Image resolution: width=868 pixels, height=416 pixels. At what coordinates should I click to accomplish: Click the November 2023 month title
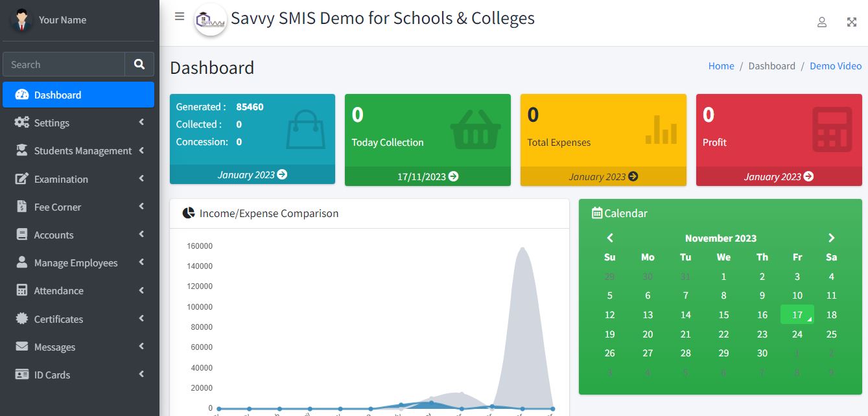click(x=721, y=238)
